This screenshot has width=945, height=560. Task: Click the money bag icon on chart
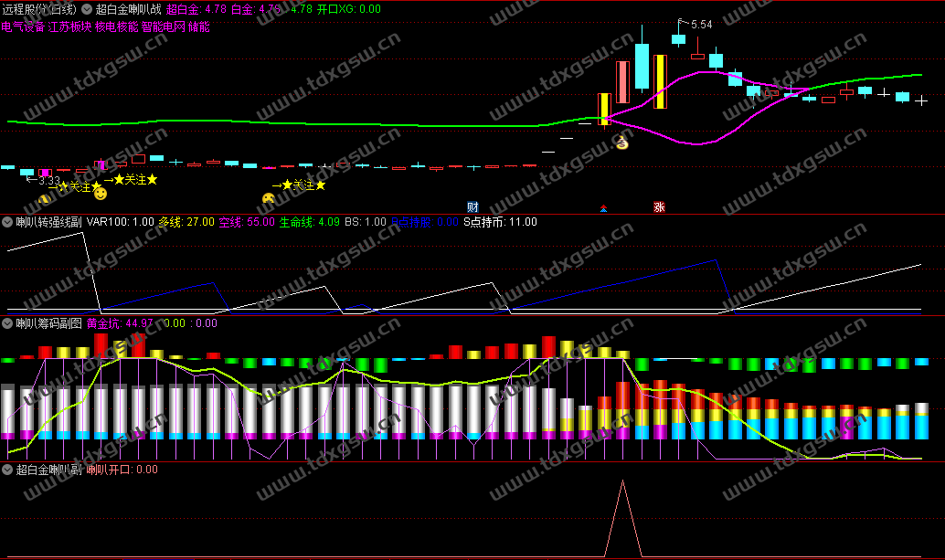[x=622, y=143]
